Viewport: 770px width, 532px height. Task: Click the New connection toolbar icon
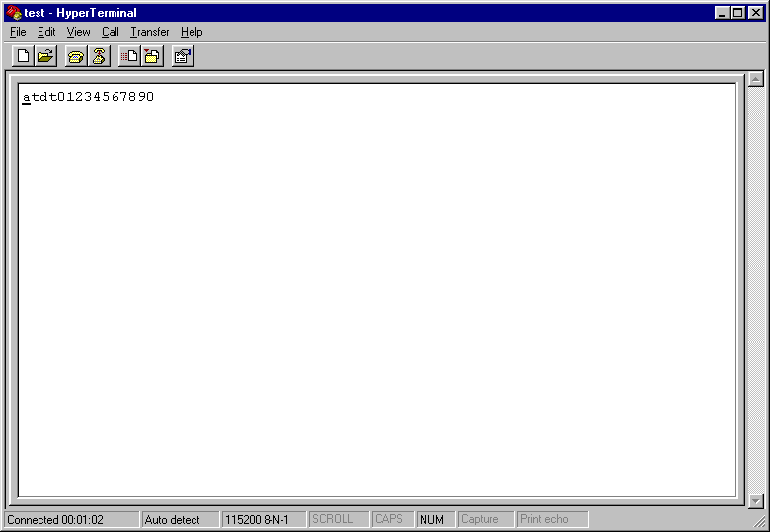(x=23, y=56)
